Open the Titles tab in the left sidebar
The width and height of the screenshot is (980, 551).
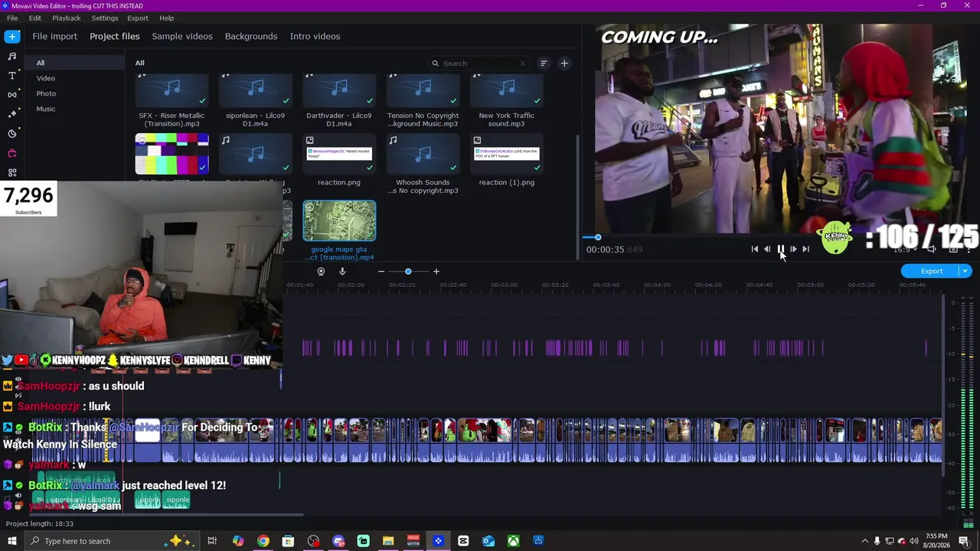pos(12,75)
